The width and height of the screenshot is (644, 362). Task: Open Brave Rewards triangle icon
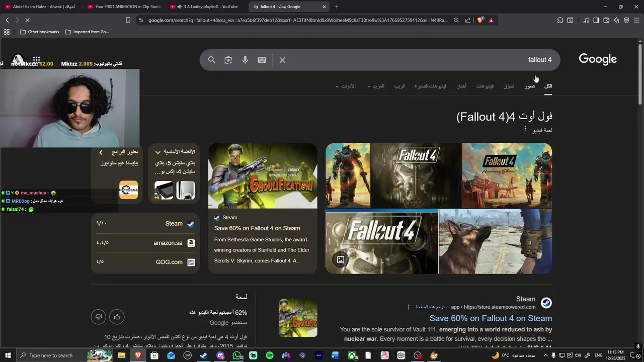point(491,20)
